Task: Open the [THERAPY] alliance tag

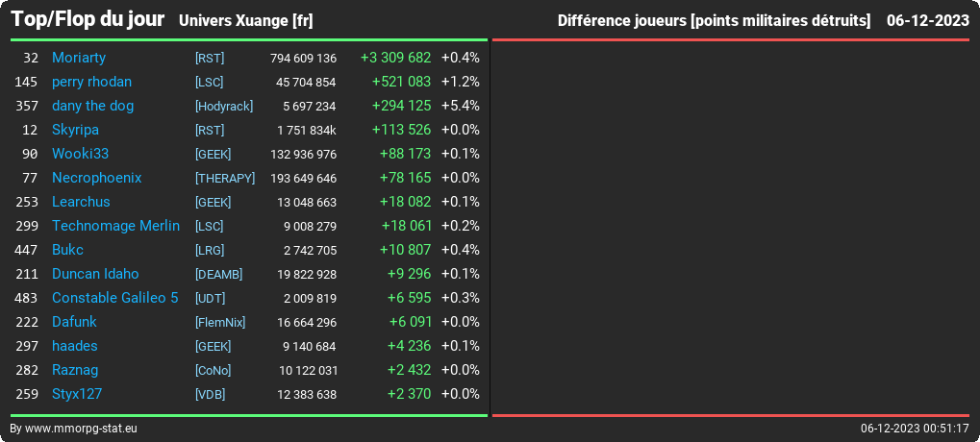Action: pos(225,179)
